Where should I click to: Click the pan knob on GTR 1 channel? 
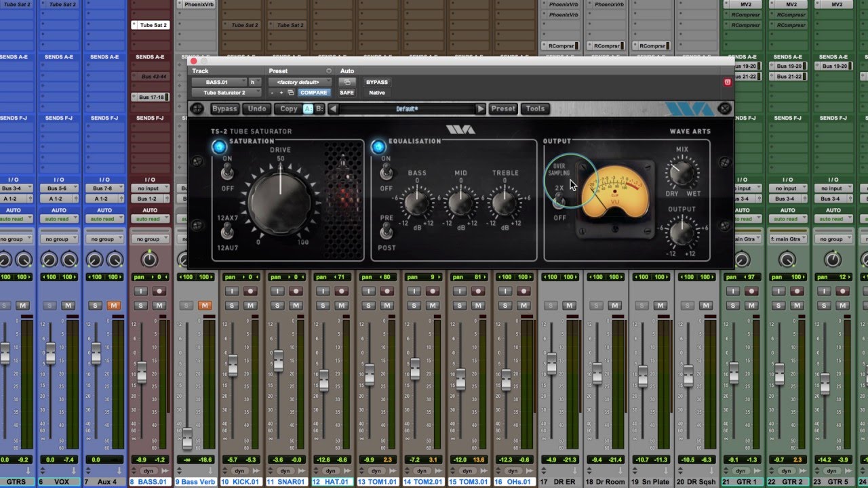coord(742,259)
